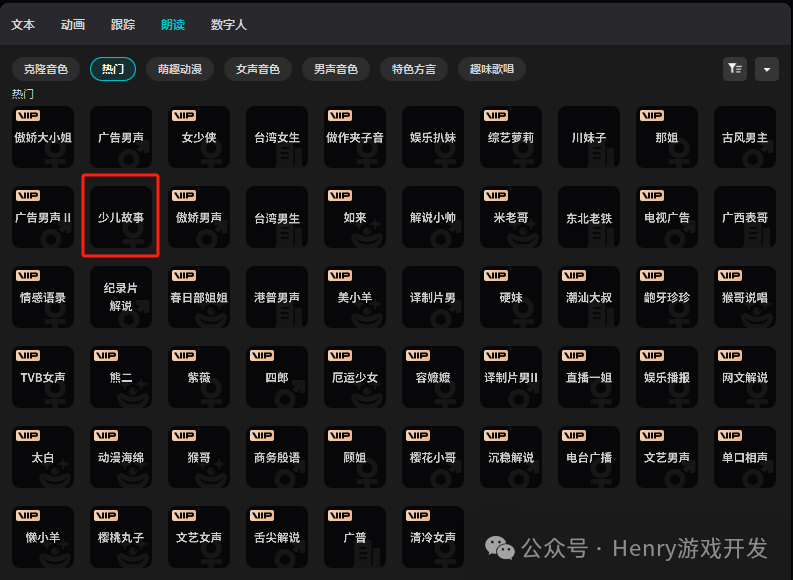Choose the 潮汕大叔 dialect voice

point(589,297)
